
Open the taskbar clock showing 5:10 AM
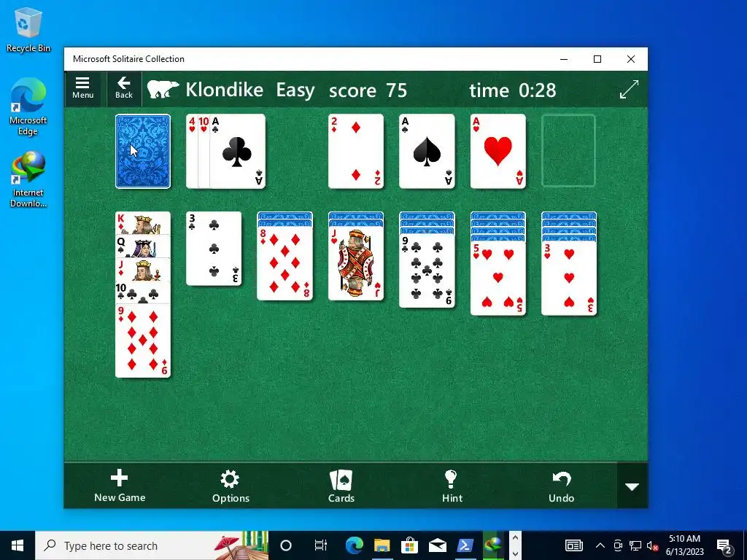pos(684,545)
